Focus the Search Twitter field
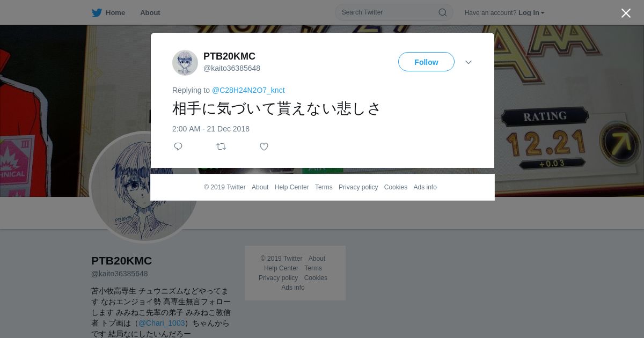 click(394, 12)
